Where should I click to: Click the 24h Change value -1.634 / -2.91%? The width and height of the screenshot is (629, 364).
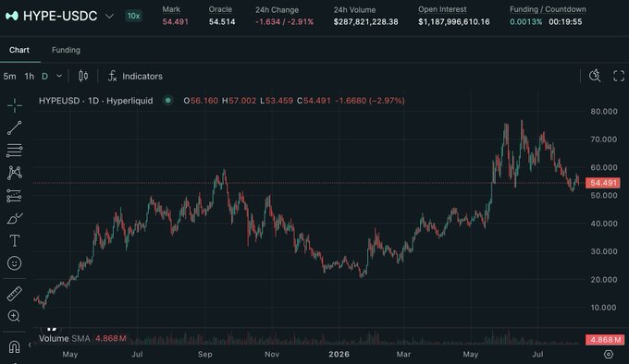[284, 22]
